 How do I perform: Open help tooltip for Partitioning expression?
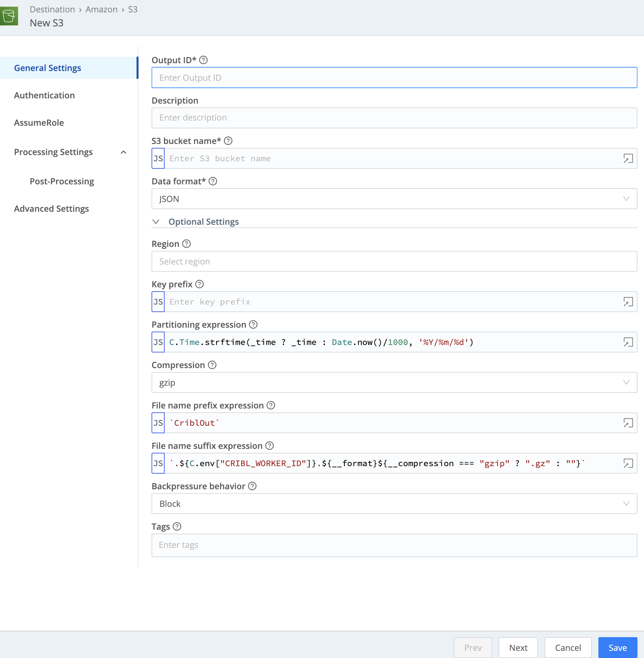(253, 325)
